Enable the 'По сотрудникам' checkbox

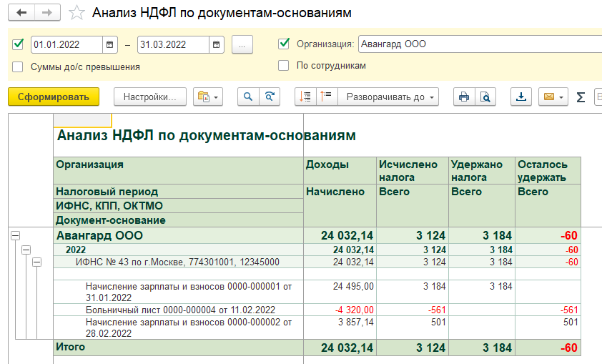284,65
